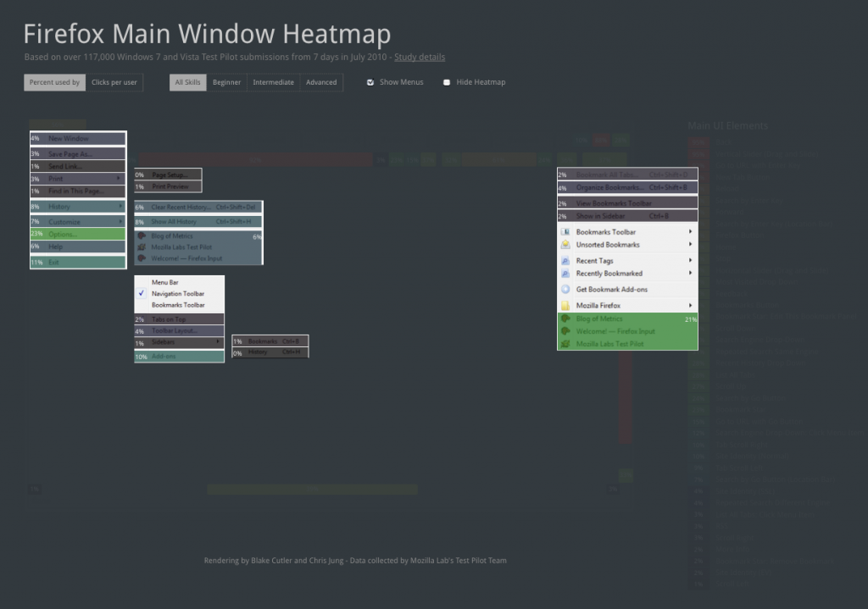Click the Add-ons menu item
Viewport: 868px width, 609px height.
[180, 357]
